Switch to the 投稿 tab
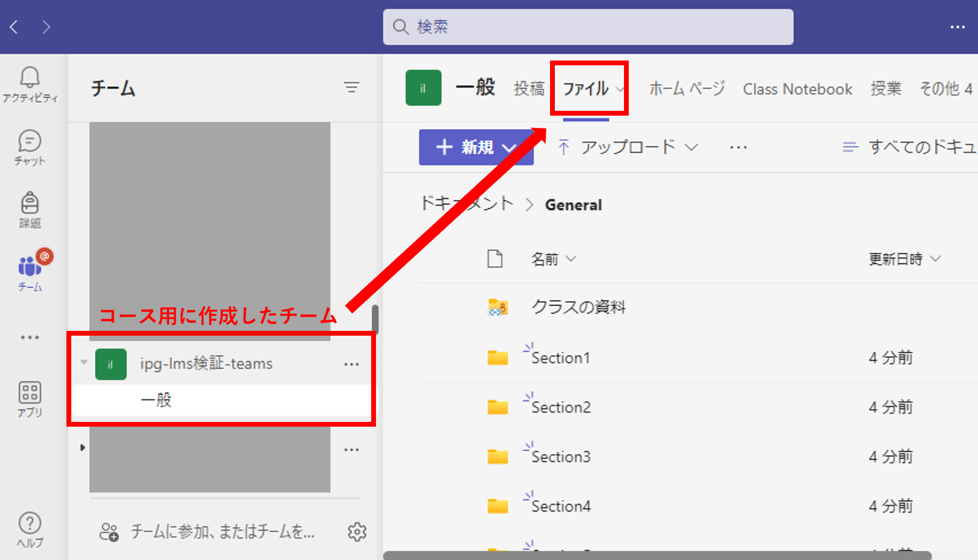The width and height of the screenshot is (978, 560). click(x=529, y=88)
